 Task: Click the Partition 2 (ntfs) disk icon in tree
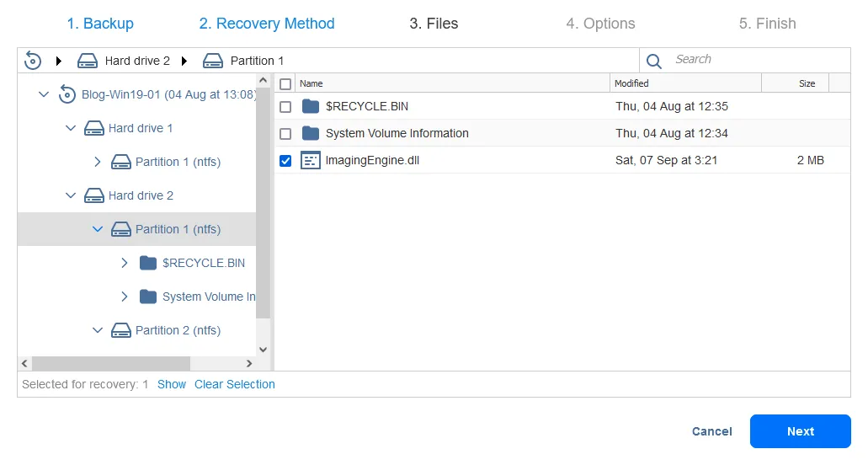pyautogui.click(x=121, y=330)
